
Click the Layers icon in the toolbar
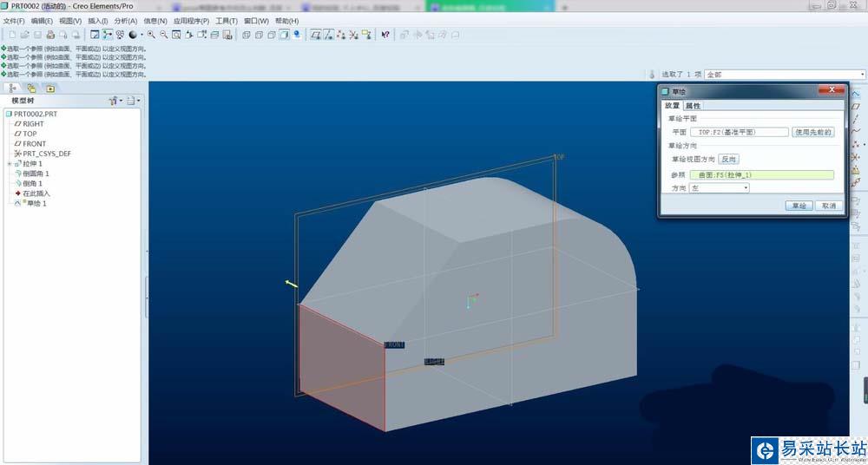tap(214, 35)
